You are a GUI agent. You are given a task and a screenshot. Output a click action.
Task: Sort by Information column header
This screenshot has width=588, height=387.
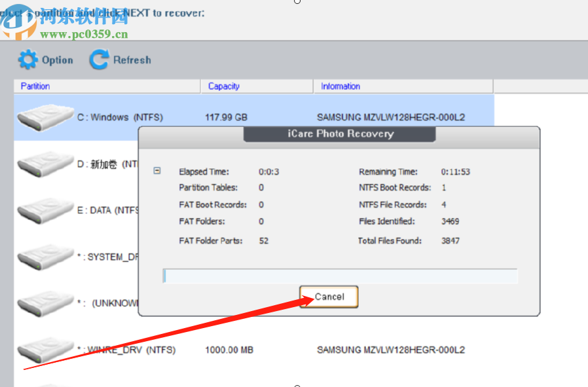tap(403, 86)
